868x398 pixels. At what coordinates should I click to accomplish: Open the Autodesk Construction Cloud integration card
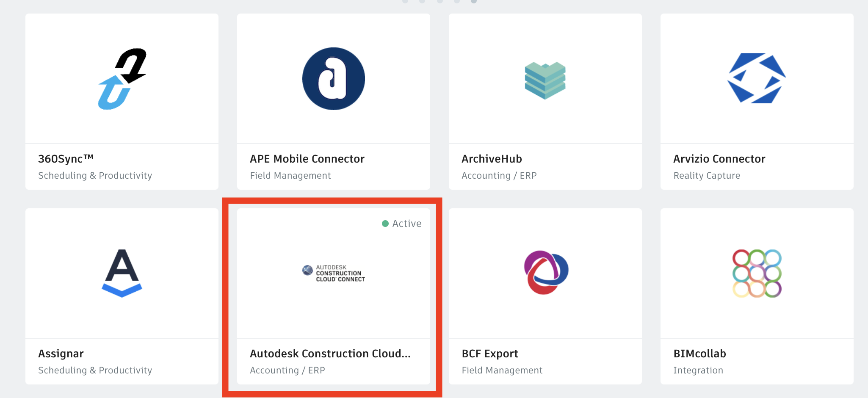pyautogui.click(x=333, y=296)
